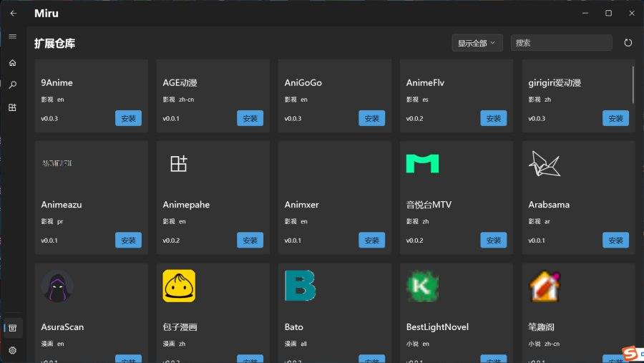Click the 包子漫画 yellow bun icon
Image resolution: width=644 pixels, height=363 pixels.
(x=179, y=286)
